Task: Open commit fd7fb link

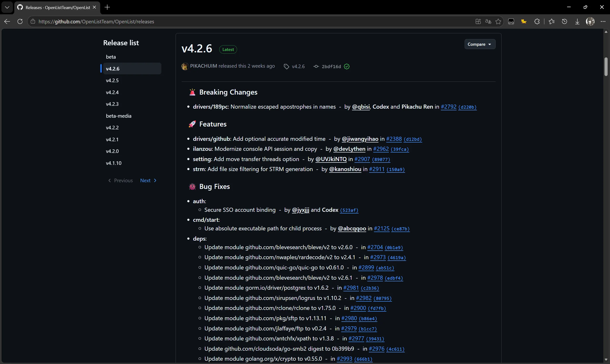Action: tap(377, 308)
